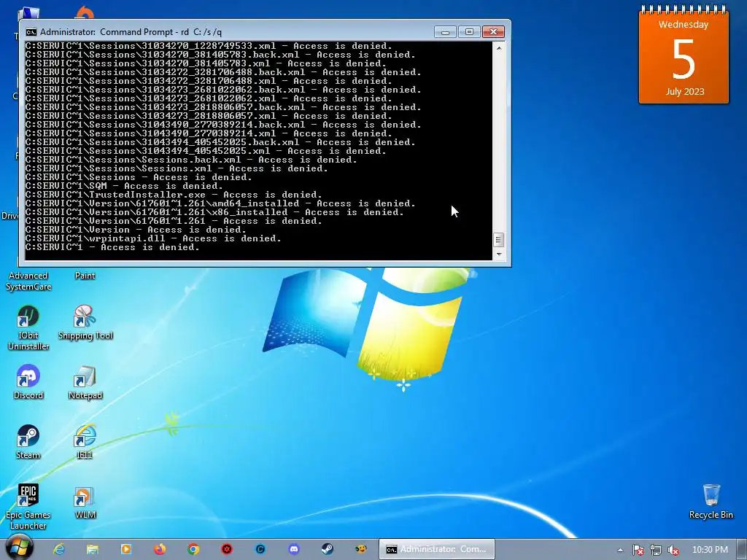Open the Windows Start menu orb
The image size is (747, 560).
19,548
